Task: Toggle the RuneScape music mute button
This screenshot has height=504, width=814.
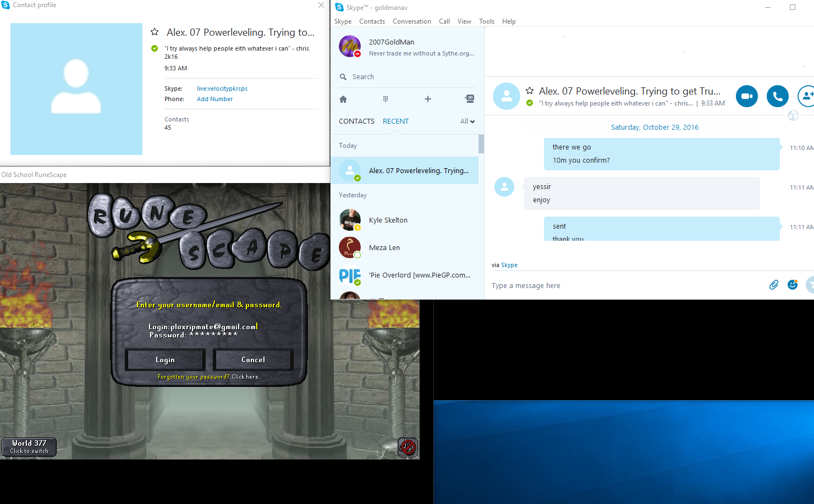Action: click(x=408, y=447)
